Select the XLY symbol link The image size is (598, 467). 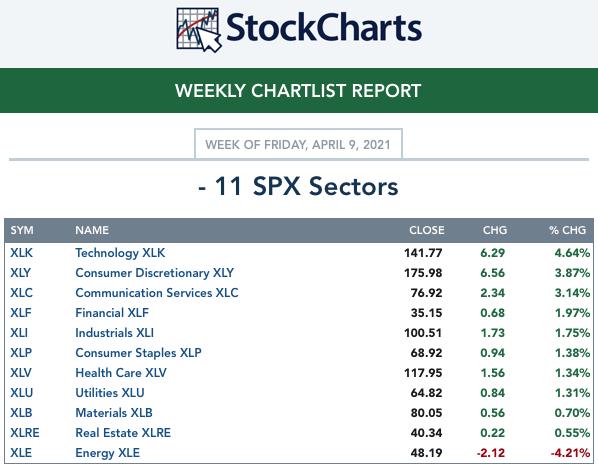coord(21,273)
